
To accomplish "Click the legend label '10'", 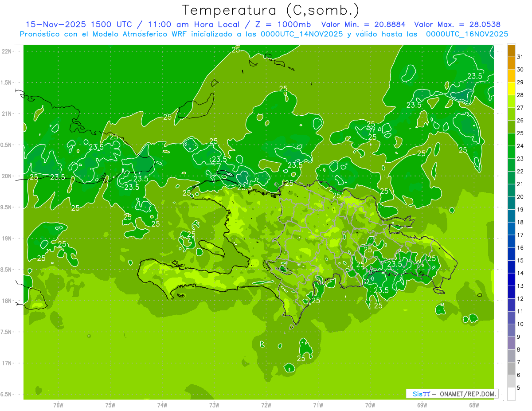I will [x=520, y=324].
